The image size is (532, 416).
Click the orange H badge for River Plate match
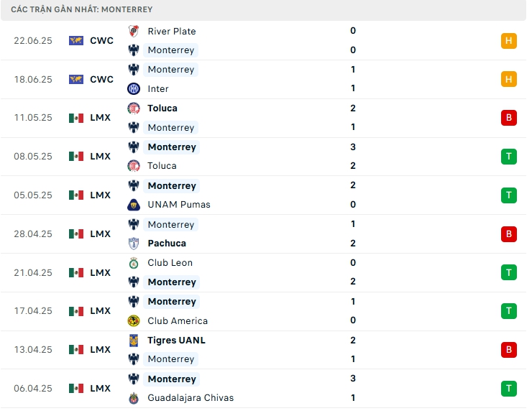(509, 41)
